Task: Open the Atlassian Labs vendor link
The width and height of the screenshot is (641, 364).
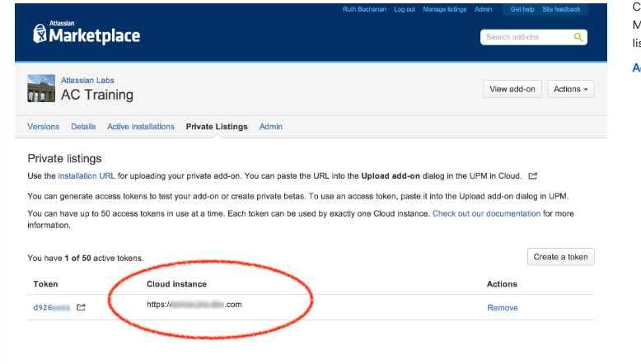Action: pos(87,81)
